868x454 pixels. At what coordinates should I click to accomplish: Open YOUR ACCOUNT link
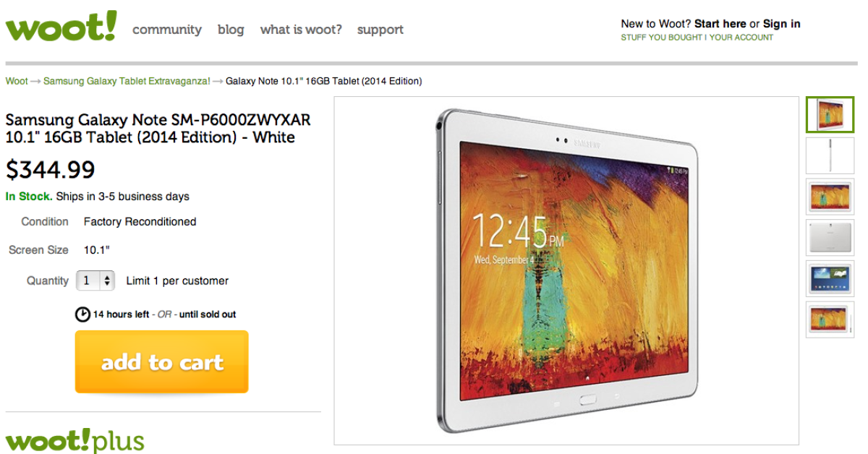pos(741,38)
